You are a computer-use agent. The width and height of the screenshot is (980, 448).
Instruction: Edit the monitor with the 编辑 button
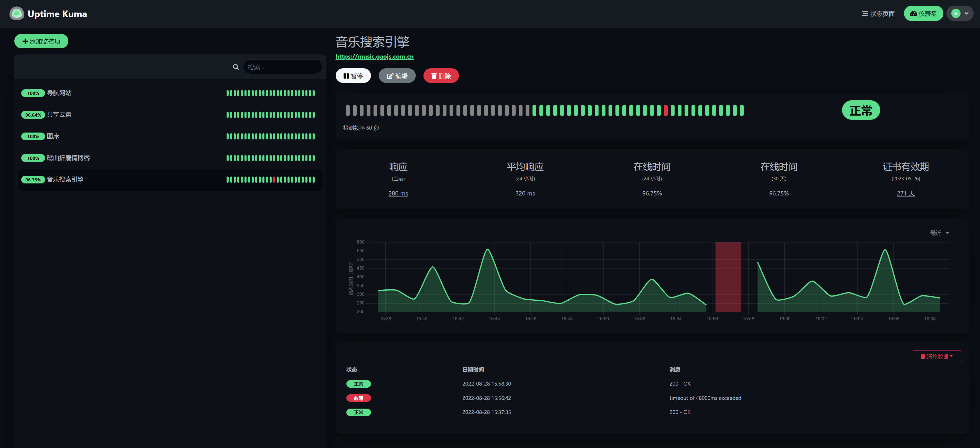(x=397, y=76)
